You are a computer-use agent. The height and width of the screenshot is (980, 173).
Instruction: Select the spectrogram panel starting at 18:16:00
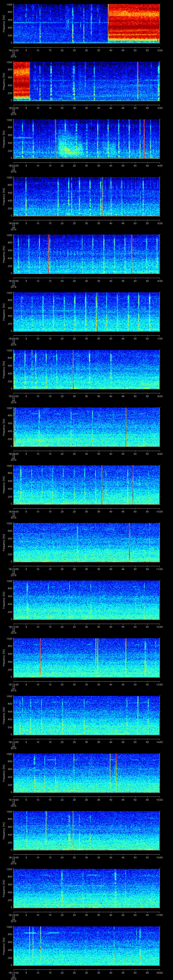click(87, 888)
